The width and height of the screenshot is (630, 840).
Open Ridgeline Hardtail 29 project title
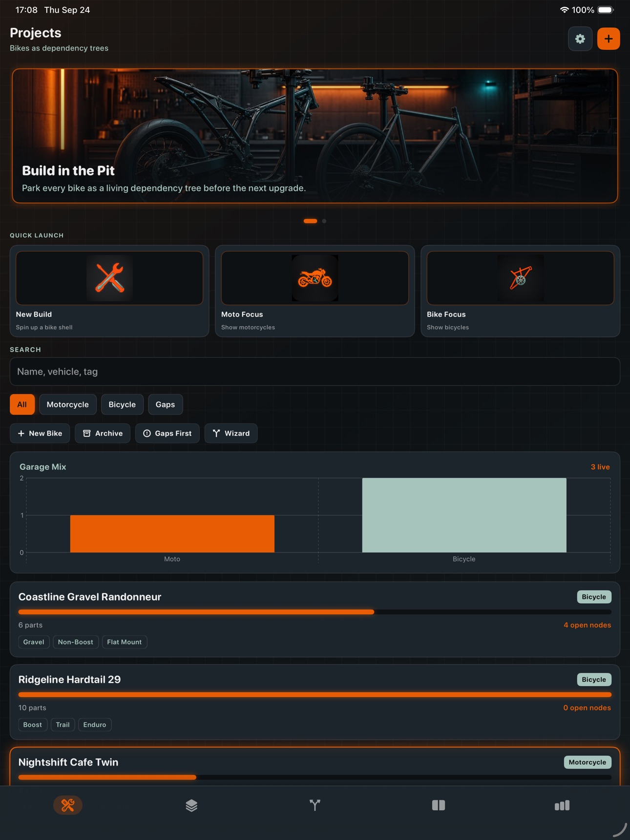(69, 679)
